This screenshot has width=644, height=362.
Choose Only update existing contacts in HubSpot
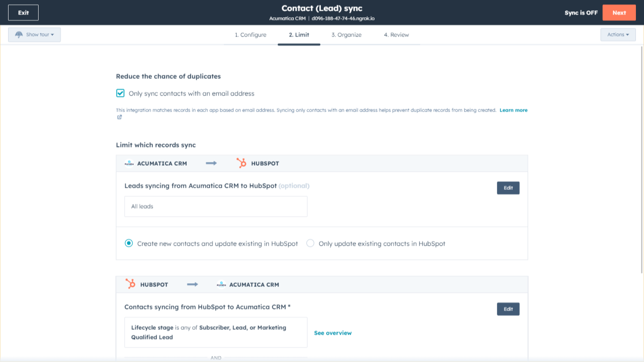[310, 243]
